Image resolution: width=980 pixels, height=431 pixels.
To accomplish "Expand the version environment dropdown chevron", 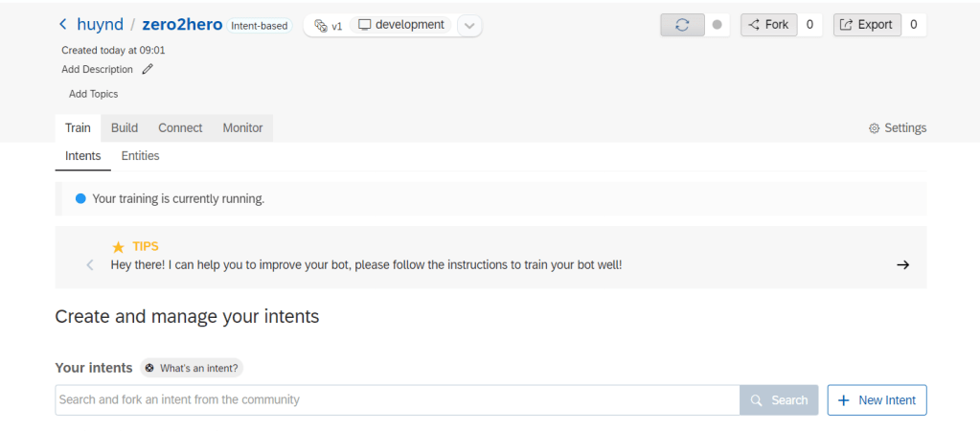I will 468,26.
